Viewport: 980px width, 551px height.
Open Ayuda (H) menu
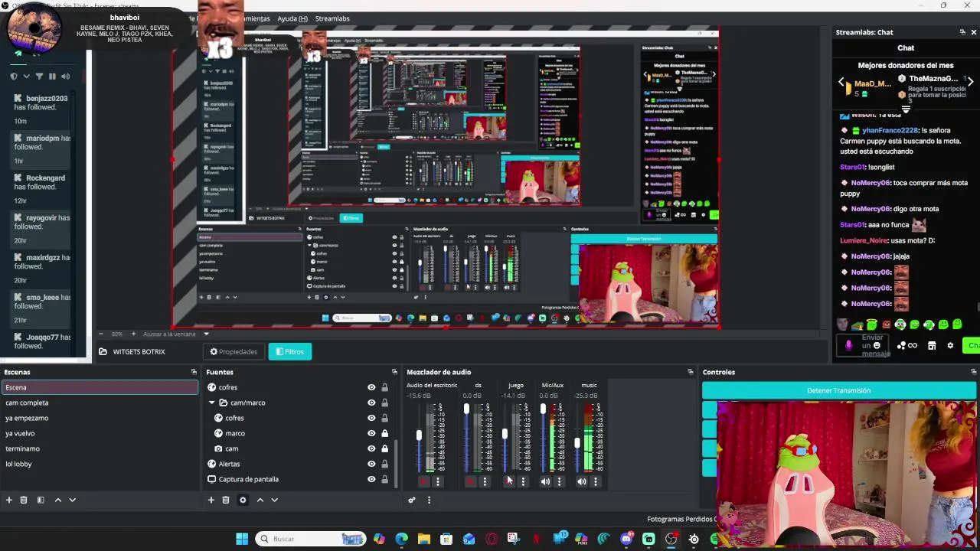click(292, 18)
